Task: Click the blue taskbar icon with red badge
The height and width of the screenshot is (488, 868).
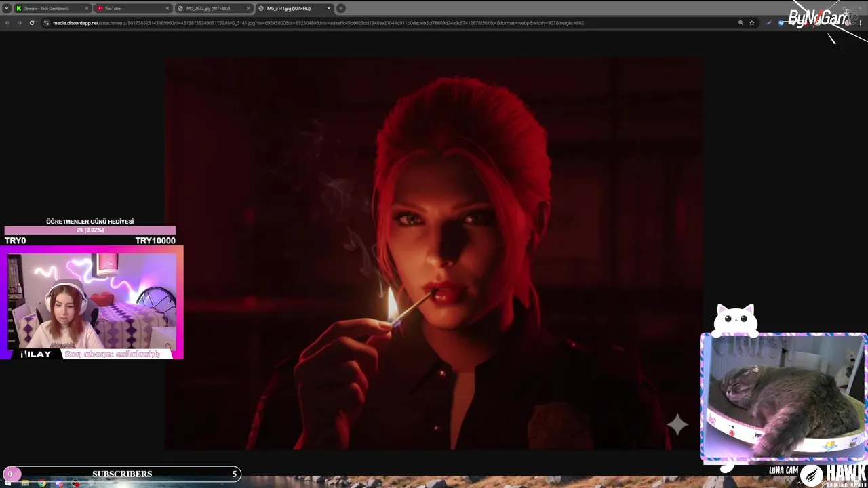Action: pyautogui.click(x=59, y=484)
